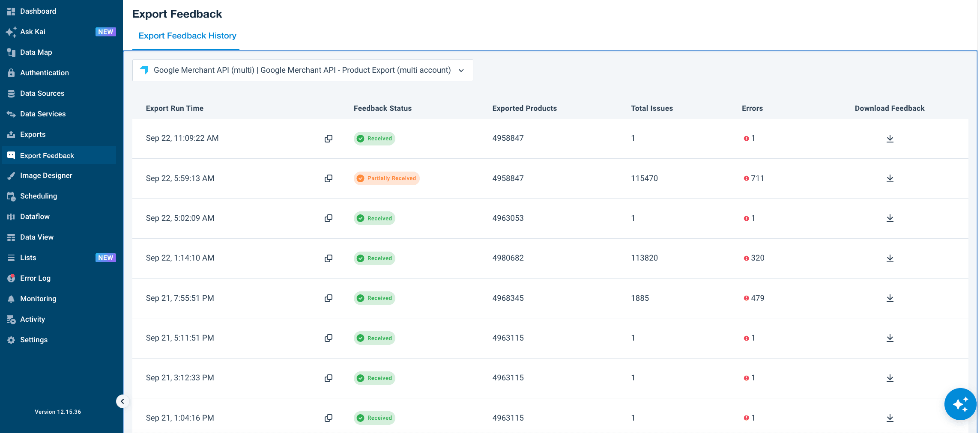Copy run time for Sep 22, 5:59:13 AM

(x=329, y=178)
